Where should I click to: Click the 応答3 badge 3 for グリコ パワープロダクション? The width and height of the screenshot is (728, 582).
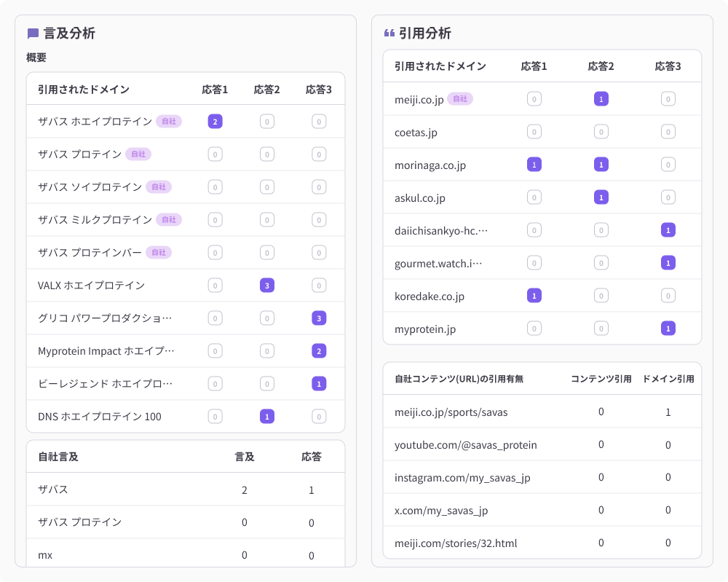(x=319, y=318)
